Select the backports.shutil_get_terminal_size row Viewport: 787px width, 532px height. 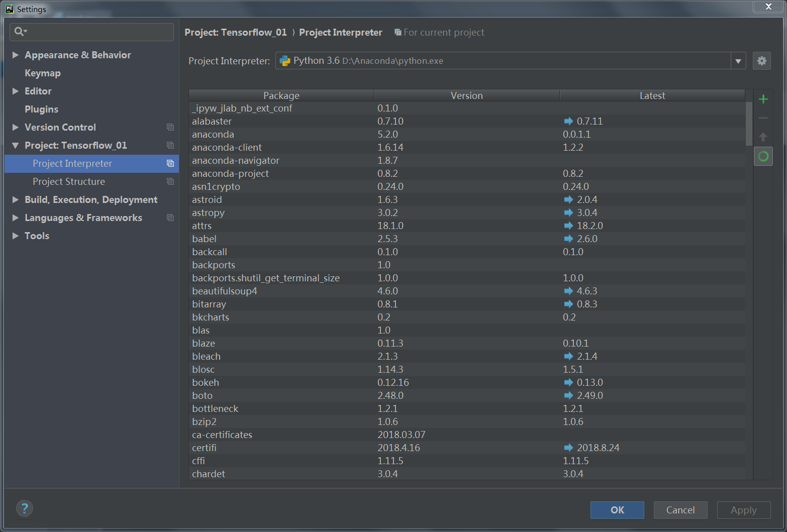[x=467, y=278]
